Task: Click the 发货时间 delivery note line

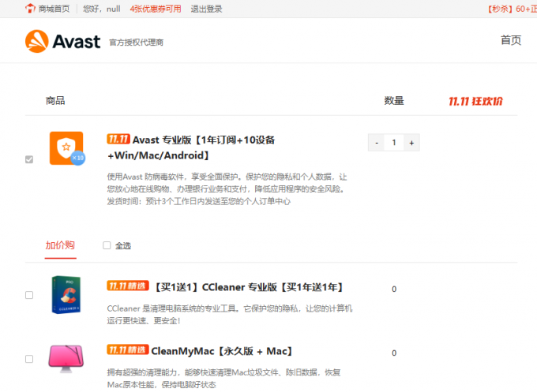Action: (199, 201)
